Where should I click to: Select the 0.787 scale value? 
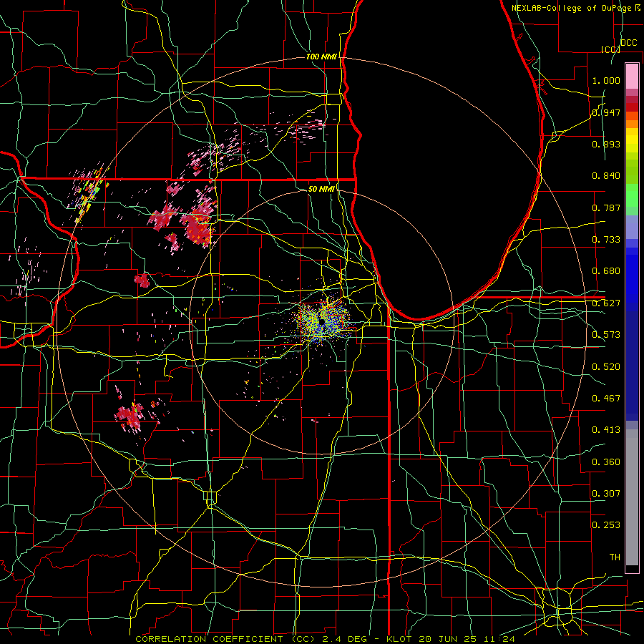click(606, 208)
